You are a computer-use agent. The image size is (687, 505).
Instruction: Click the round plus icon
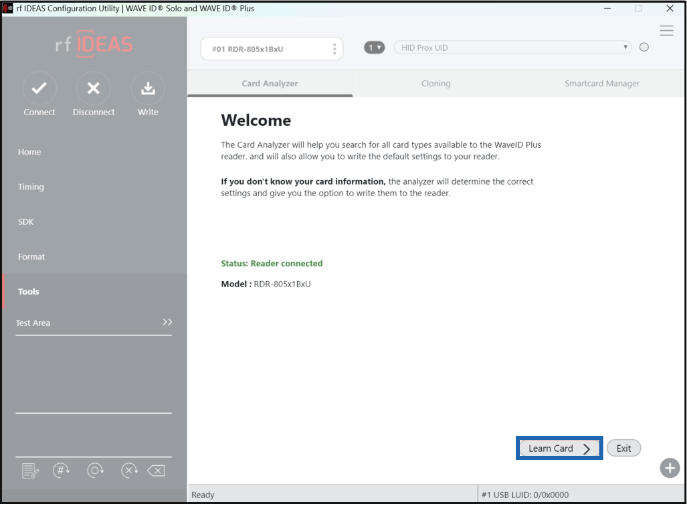point(669,468)
